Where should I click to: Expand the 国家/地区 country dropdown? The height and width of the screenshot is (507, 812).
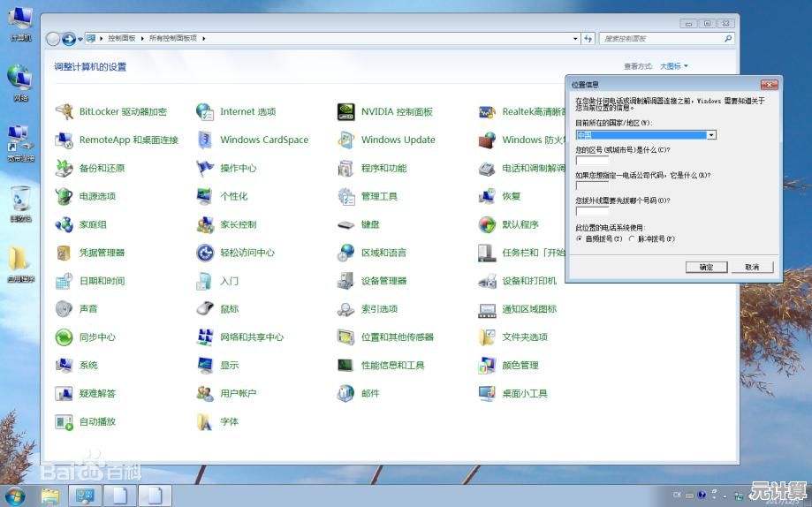coord(711,135)
